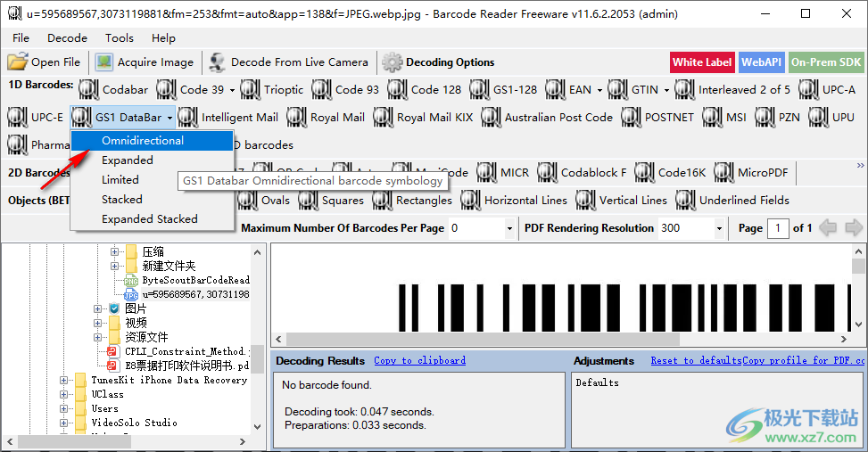Screen dimensions: 868x452
Task: Select ByteScoutBarCodeRead PNG file in tree
Action: pos(195,280)
